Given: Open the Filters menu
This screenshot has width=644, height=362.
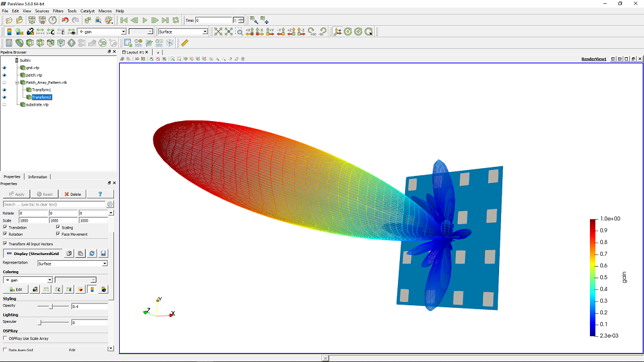Looking at the screenshot, I should click(x=58, y=11).
